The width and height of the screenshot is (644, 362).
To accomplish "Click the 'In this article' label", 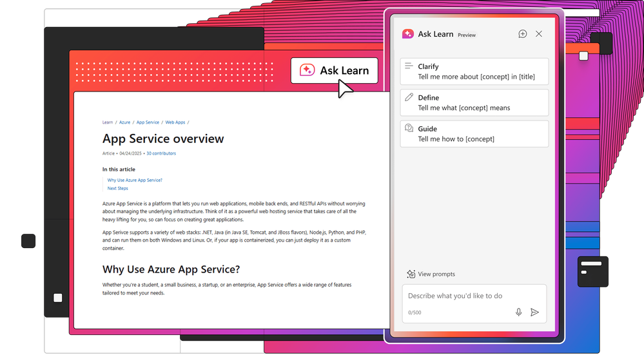I will [x=119, y=169].
